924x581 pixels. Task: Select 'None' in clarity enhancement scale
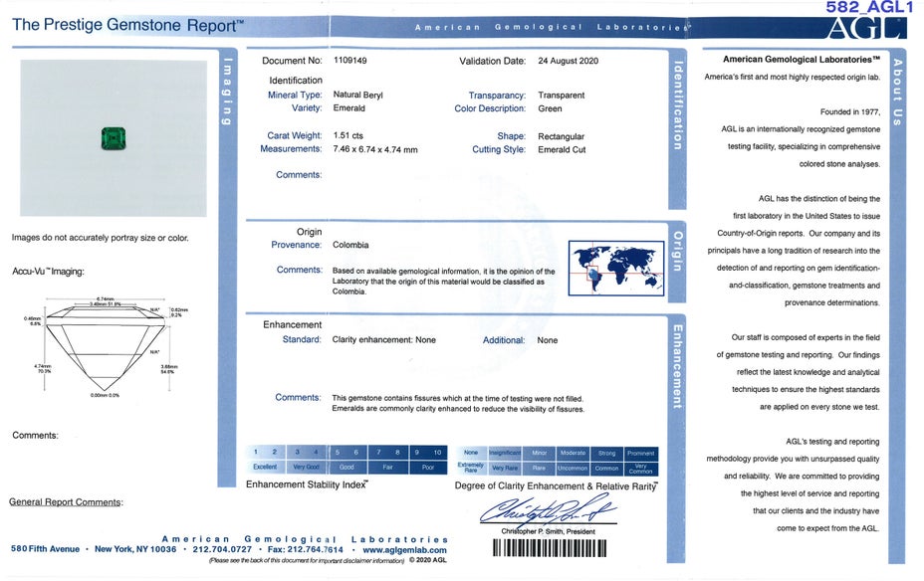pos(471,453)
